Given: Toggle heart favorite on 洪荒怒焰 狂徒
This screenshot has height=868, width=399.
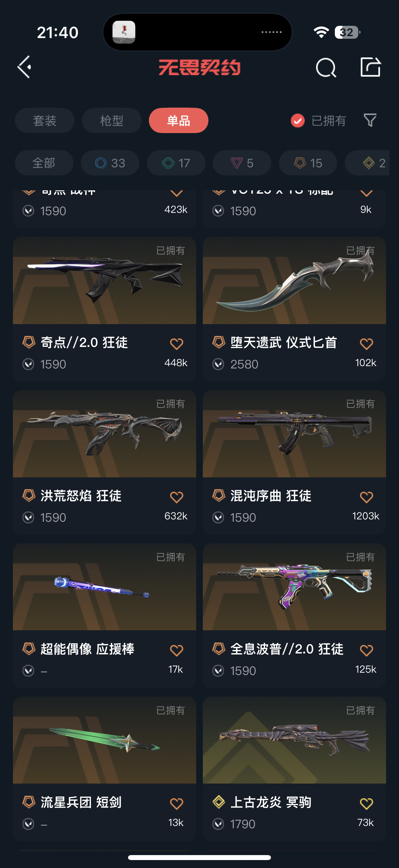Looking at the screenshot, I should (x=176, y=497).
